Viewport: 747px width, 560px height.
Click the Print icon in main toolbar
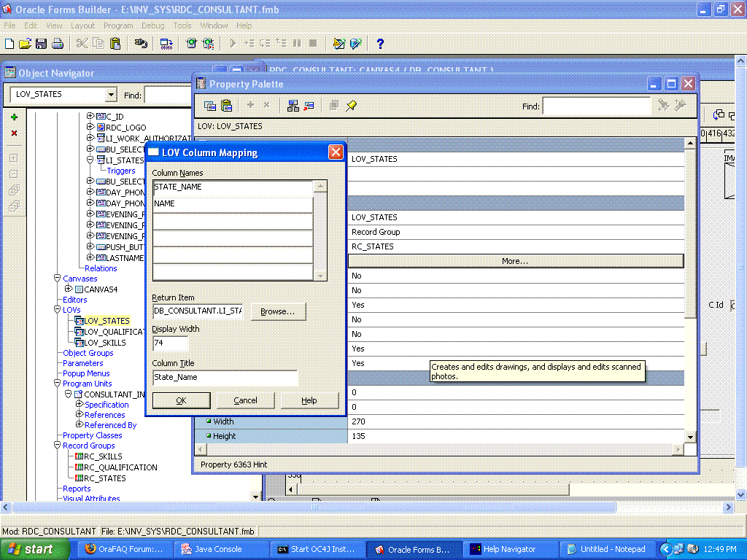click(58, 44)
